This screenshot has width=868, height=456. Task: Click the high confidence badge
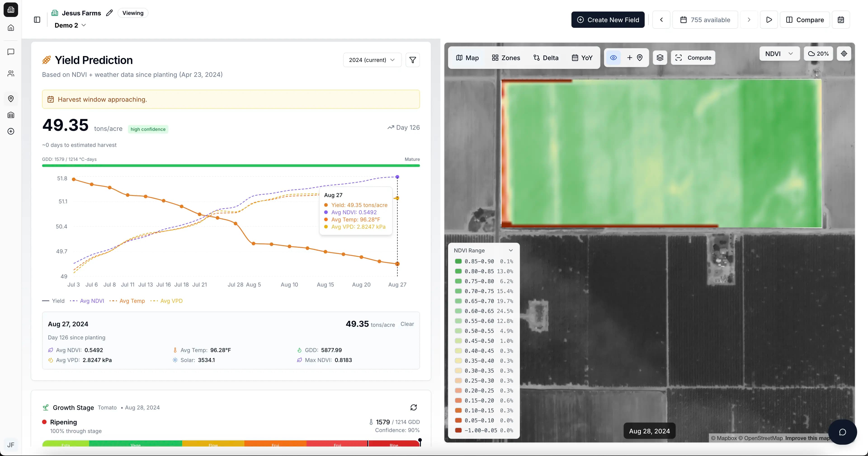point(148,129)
